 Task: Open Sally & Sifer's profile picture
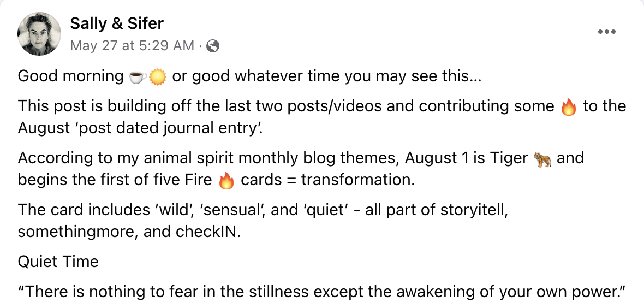(39, 34)
